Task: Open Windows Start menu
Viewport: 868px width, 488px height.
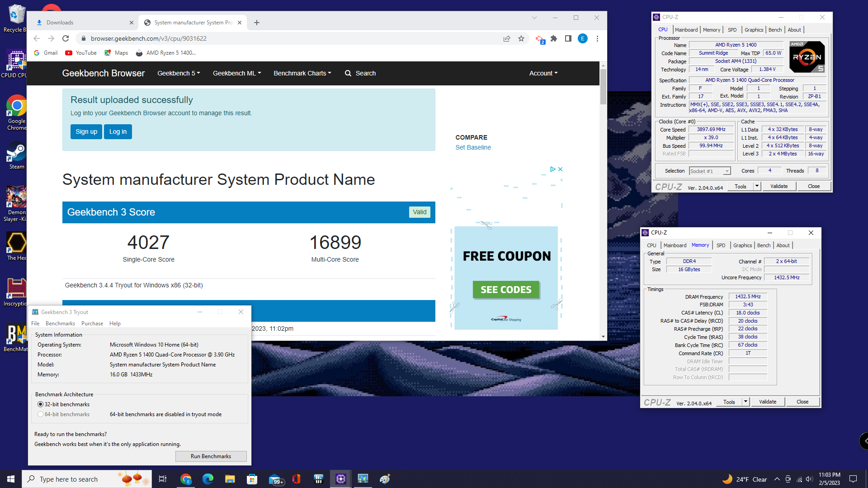Action: [11, 479]
